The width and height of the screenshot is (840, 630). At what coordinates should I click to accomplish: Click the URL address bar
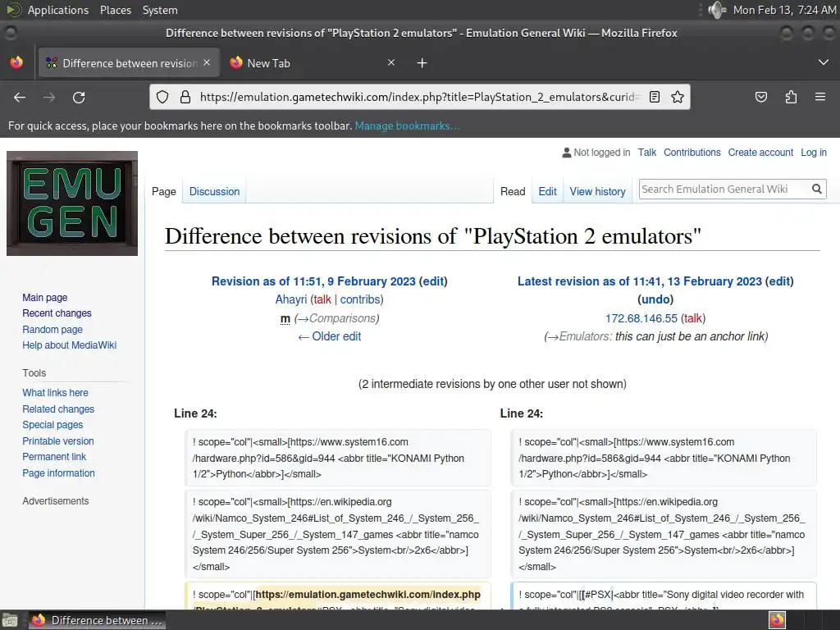click(419, 97)
